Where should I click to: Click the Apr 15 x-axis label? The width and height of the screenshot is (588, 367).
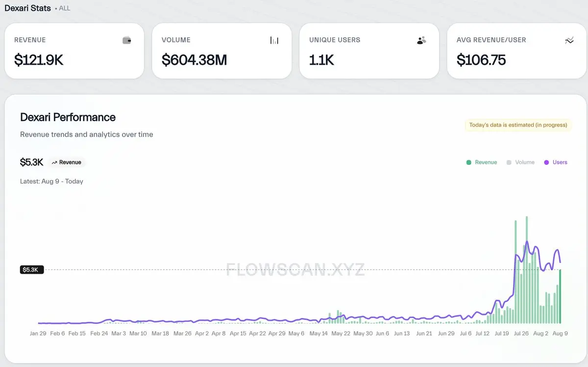click(x=238, y=334)
